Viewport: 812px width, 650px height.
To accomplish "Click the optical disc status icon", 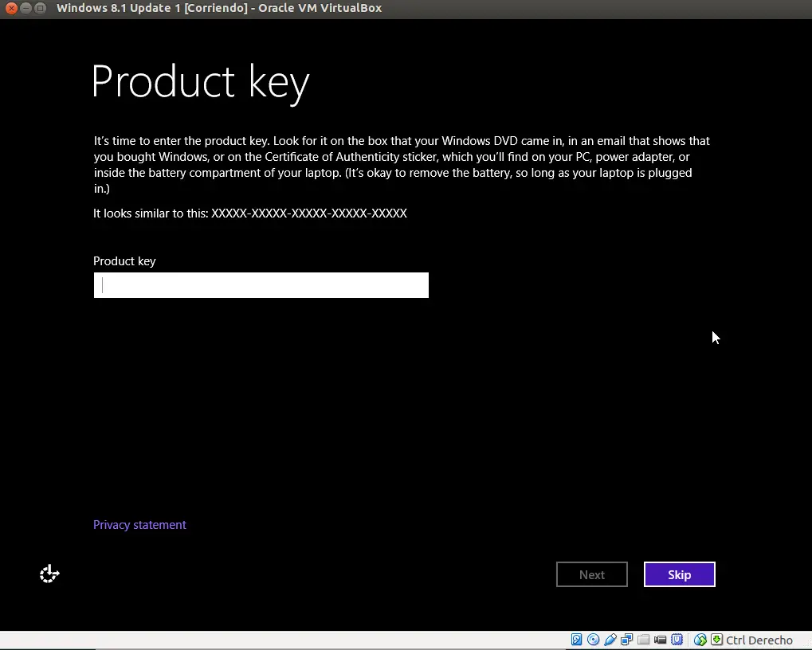I will pyautogui.click(x=594, y=640).
